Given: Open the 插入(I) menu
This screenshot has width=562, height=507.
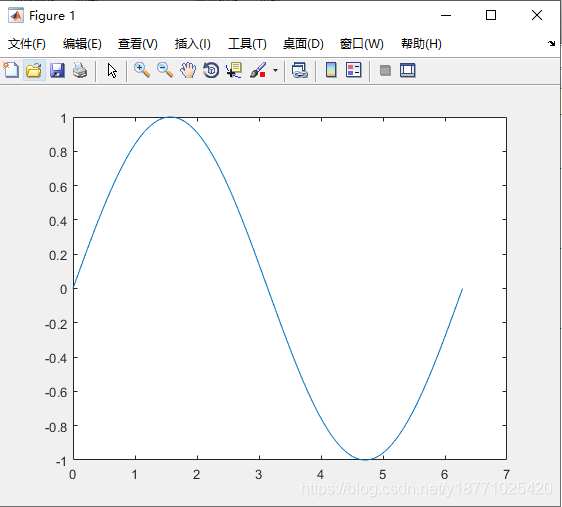Looking at the screenshot, I should tap(192, 44).
